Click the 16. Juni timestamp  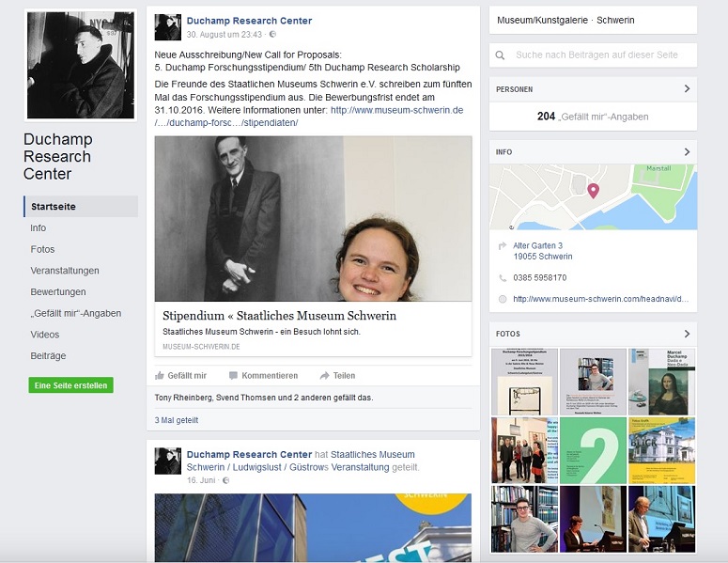(x=202, y=480)
